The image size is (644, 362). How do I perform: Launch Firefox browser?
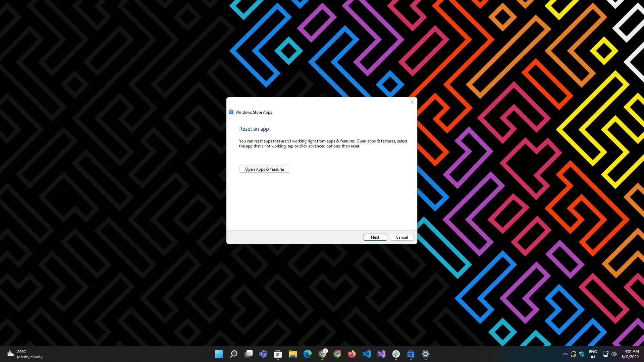pyautogui.click(x=351, y=354)
